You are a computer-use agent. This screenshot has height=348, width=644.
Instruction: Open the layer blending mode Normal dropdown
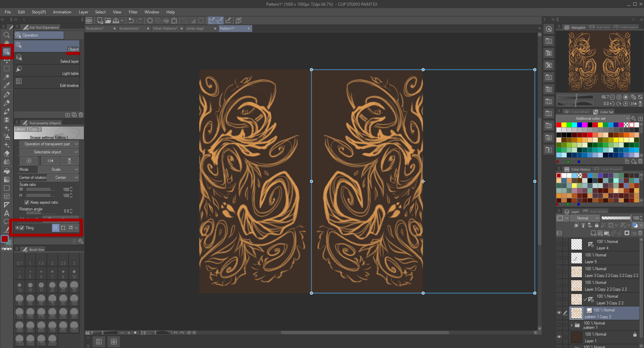pos(585,218)
